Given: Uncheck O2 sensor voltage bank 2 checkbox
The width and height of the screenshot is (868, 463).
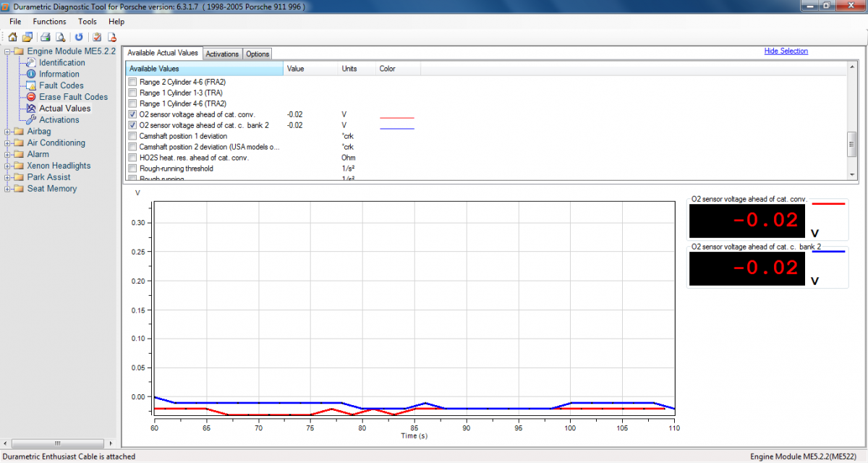Looking at the screenshot, I should coord(132,125).
